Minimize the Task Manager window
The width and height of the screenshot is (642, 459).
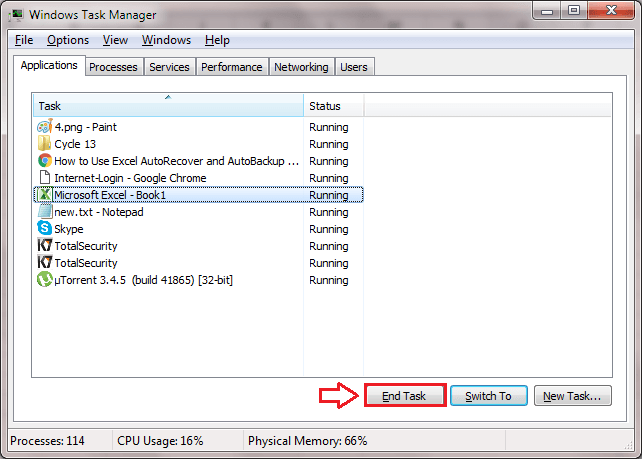click(547, 11)
